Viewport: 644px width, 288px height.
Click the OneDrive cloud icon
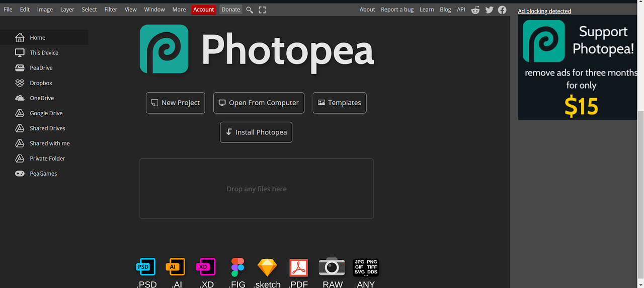pos(20,98)
